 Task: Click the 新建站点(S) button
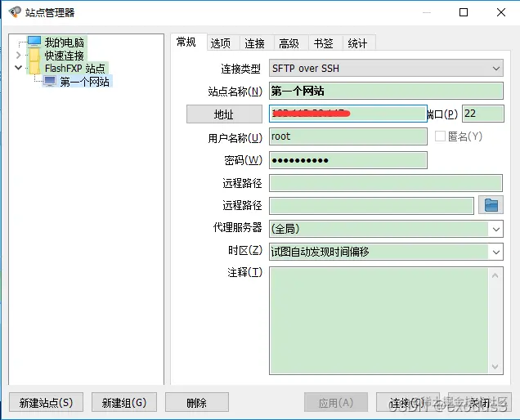click(46, 402)
